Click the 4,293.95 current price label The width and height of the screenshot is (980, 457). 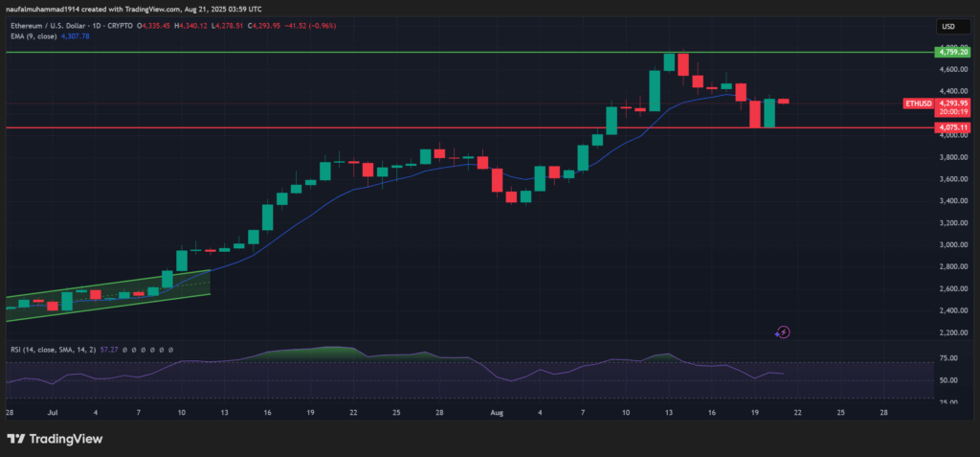click(x=953, y=103)
